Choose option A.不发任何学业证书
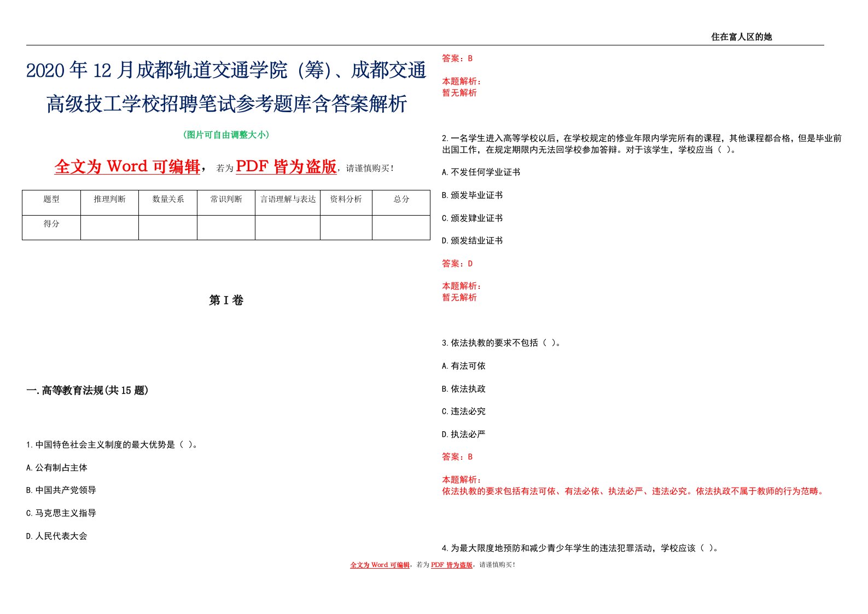Image resolution: width=868 pixels, height=614 pixels. click(x=481, y=172)
